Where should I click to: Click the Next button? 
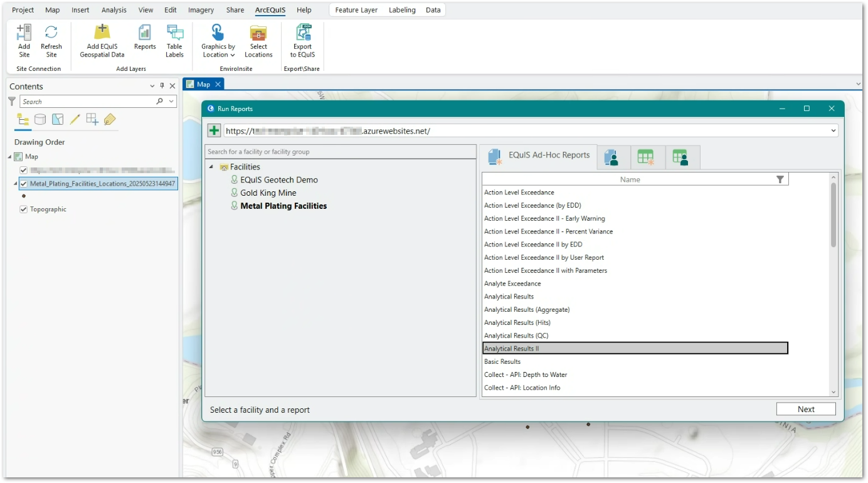(806, 409)
